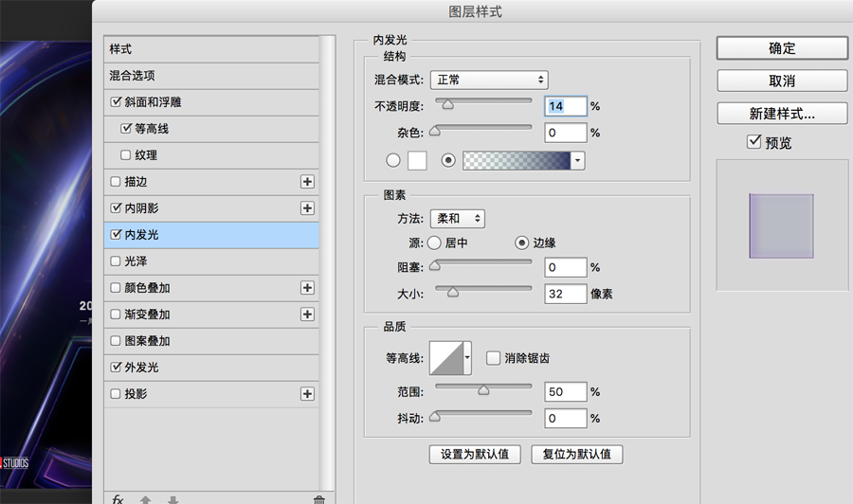Screen dimensions: 853x504
Task: Enable the anti-alias (消除锯齿) checkbox
Action: pos(493,358)
